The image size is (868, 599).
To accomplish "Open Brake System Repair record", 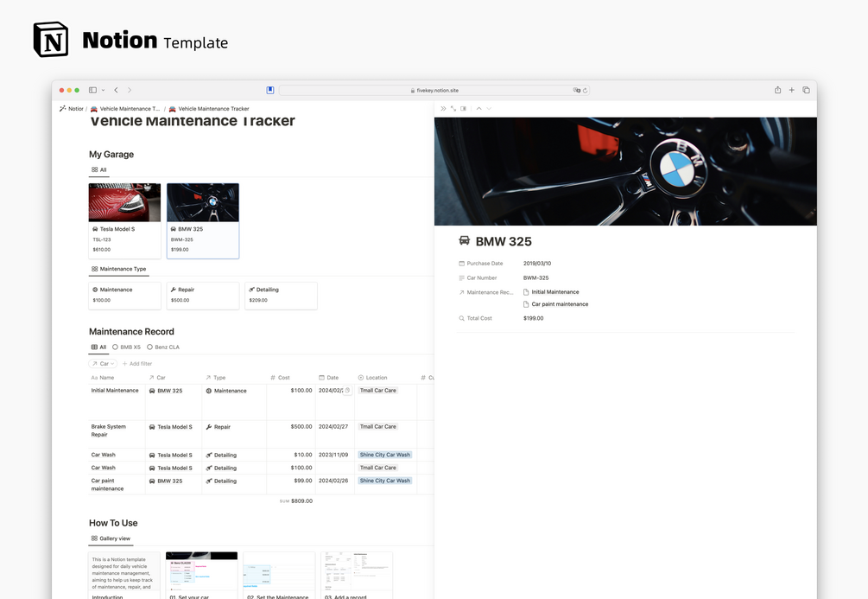I will pos(109,430).
